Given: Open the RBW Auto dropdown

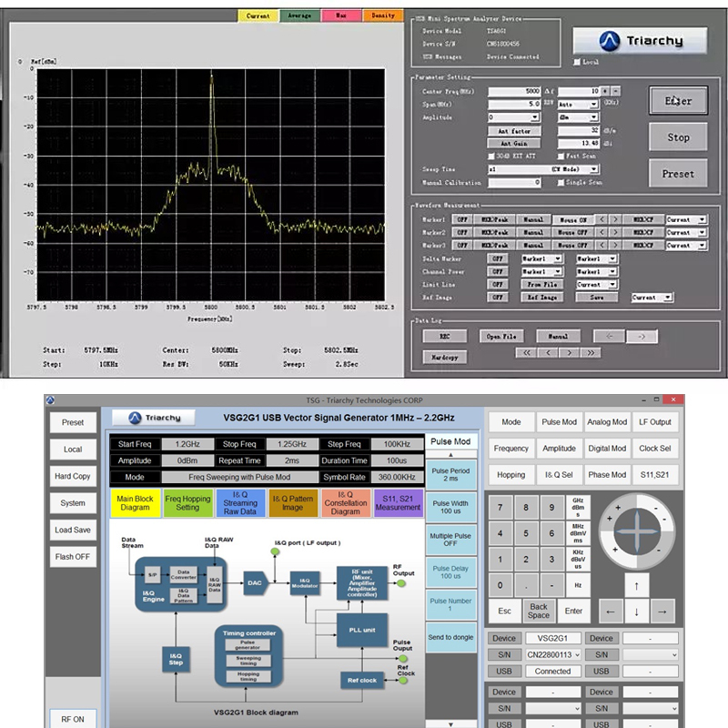Looking at the screenshot, I should pos(594,105).
